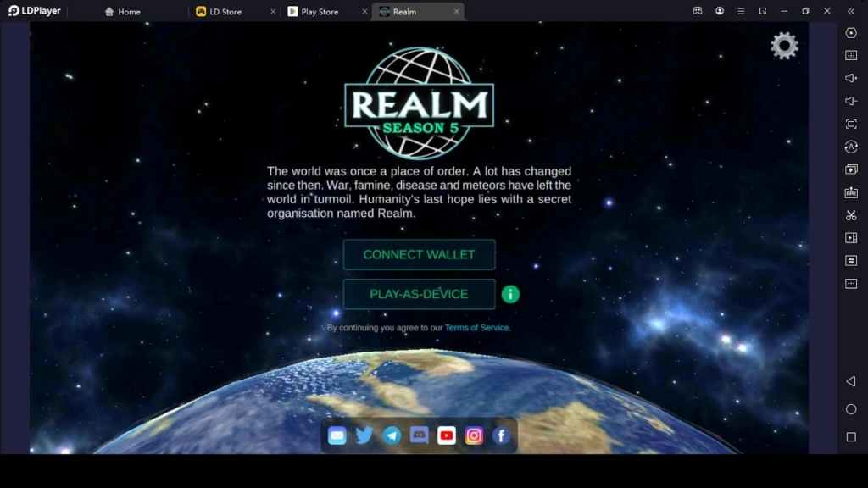
Task: Click the CONNECT WALLET button
Action: pos(419,254)
